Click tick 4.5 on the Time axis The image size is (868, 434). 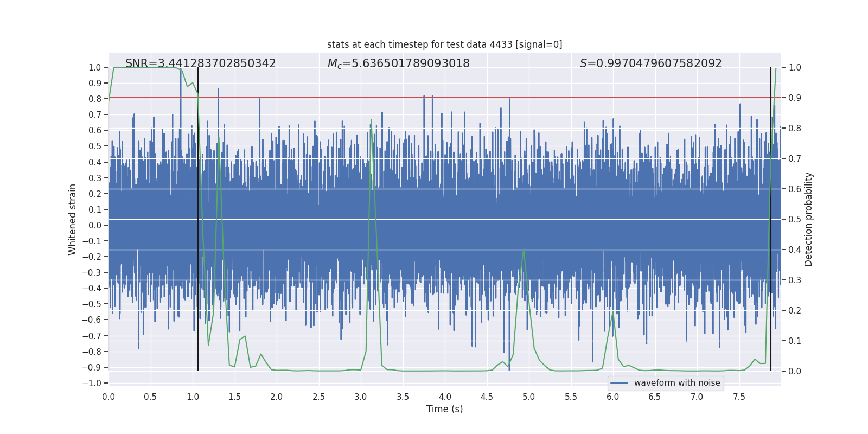487,397
